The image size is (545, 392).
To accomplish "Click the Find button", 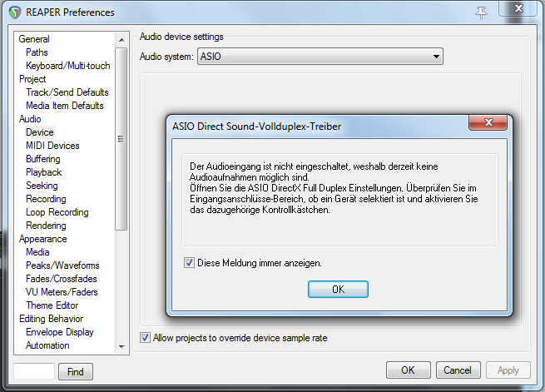I will (x=76, y=372).
